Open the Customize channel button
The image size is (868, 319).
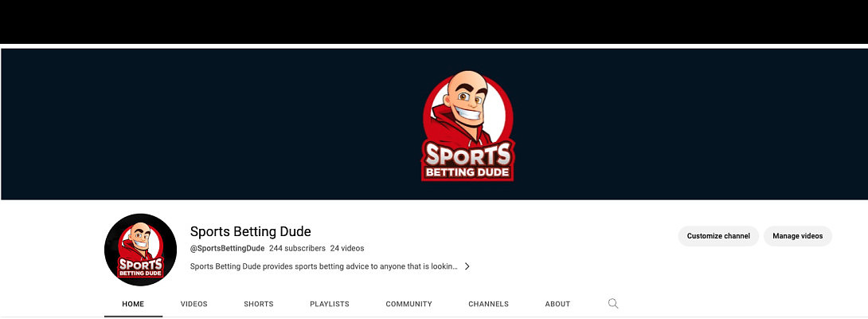click(718, 236)
